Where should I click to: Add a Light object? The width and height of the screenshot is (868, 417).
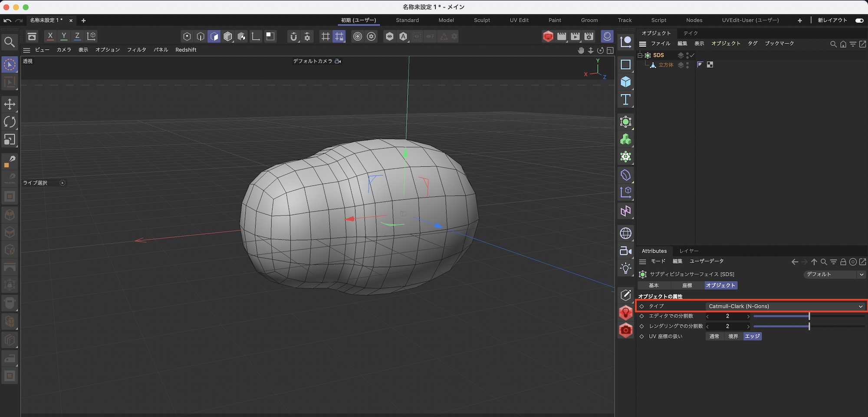point(625,268)
